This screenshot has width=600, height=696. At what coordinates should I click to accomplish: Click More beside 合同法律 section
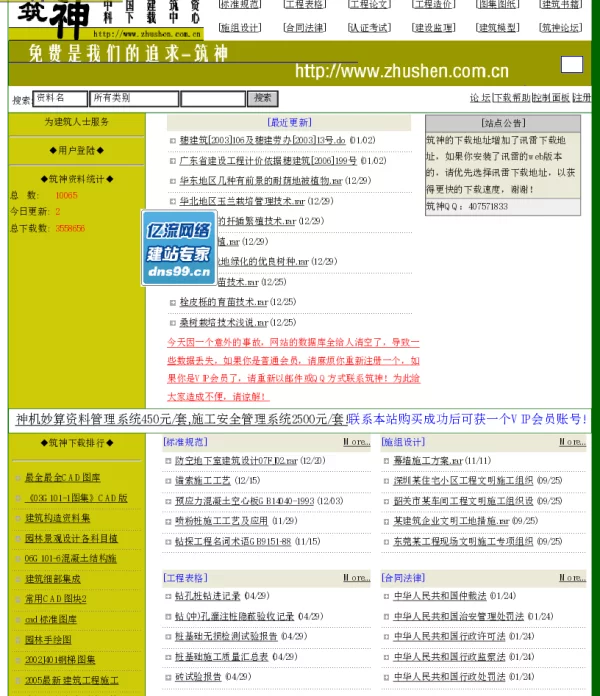tap(572, 578)
